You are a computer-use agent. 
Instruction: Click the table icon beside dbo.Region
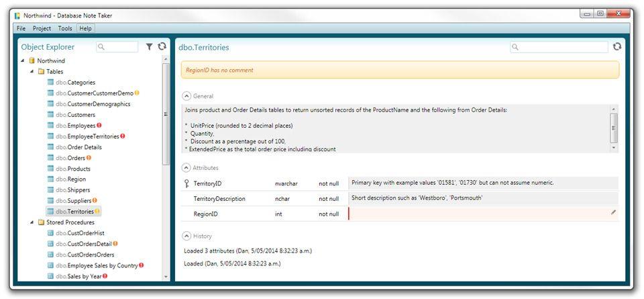tap(50, 179)
